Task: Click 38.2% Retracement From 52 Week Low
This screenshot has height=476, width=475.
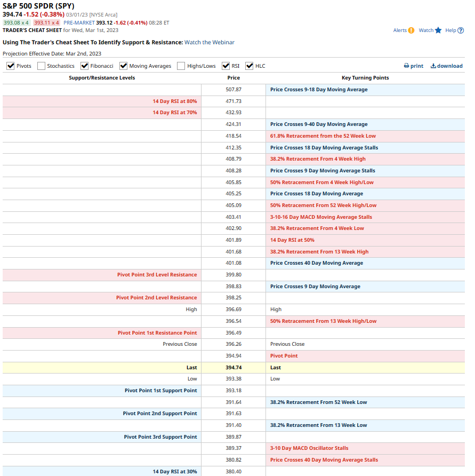Action: click(x=318, y=402)
